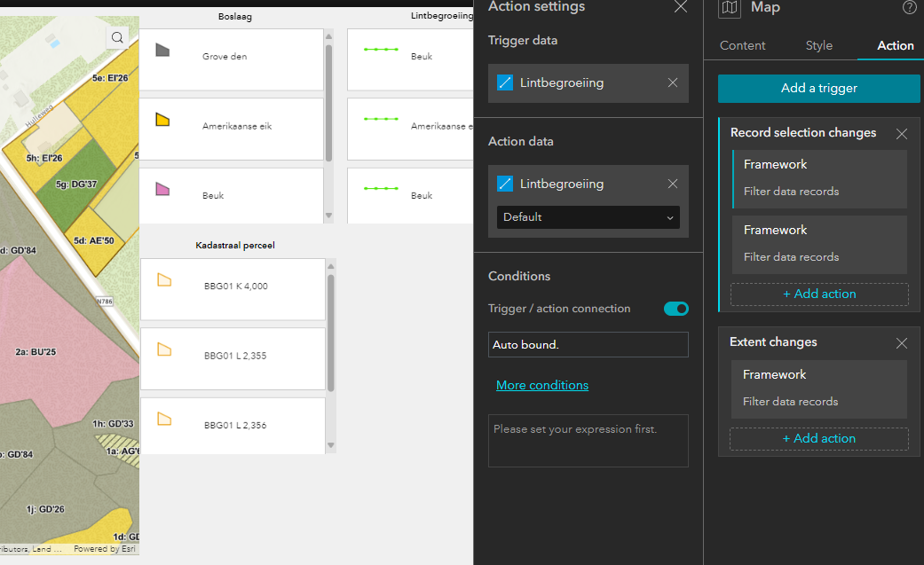Click the magnifier search icon on the map

click(117, 37)
